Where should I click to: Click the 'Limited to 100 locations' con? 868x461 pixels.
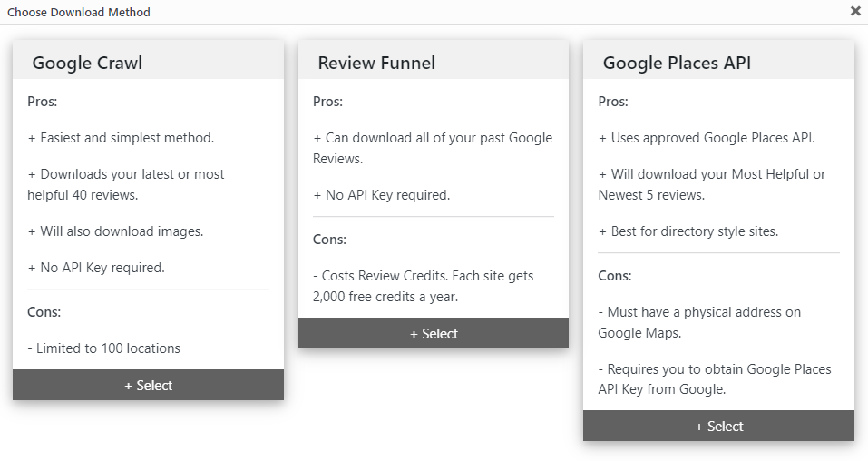pyautogui.click(x=104, y=348)
